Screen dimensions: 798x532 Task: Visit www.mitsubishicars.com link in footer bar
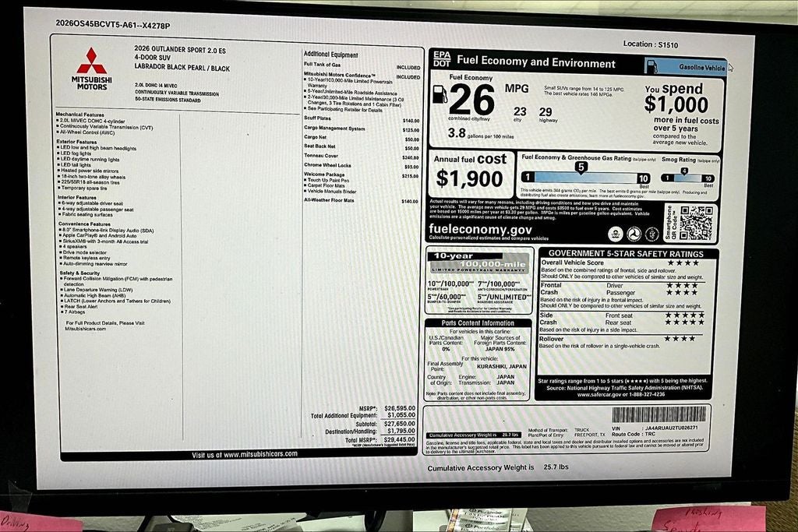244,454
